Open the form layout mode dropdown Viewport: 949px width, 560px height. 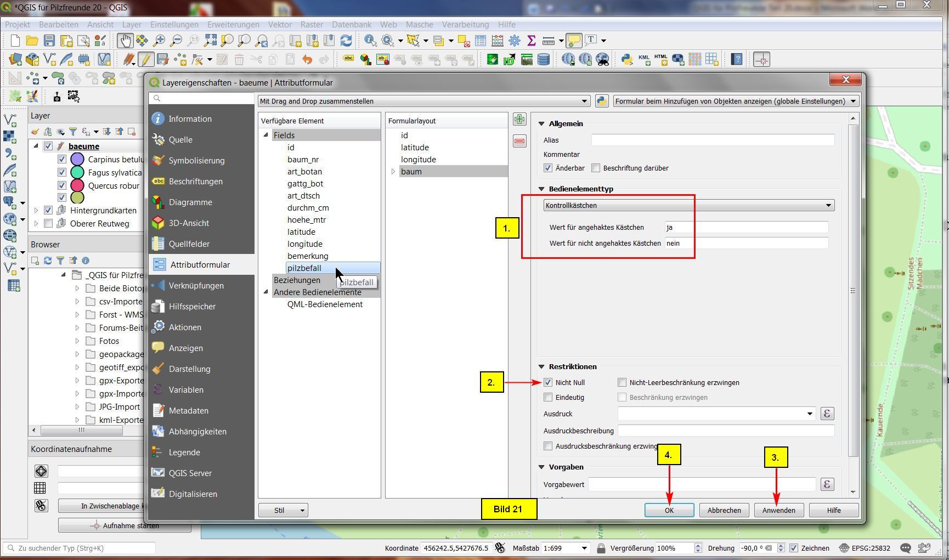tap(423, 101)
